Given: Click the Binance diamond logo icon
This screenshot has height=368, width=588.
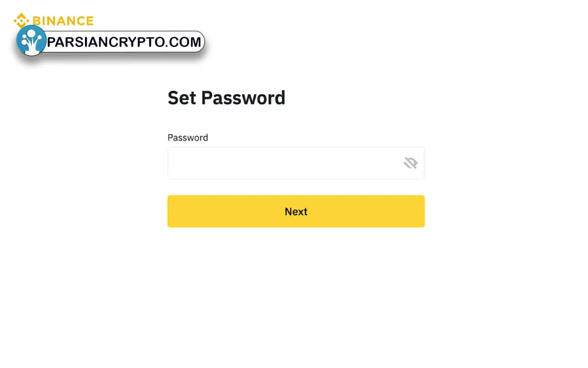Looking at the screenshot, I should (21, 20).
